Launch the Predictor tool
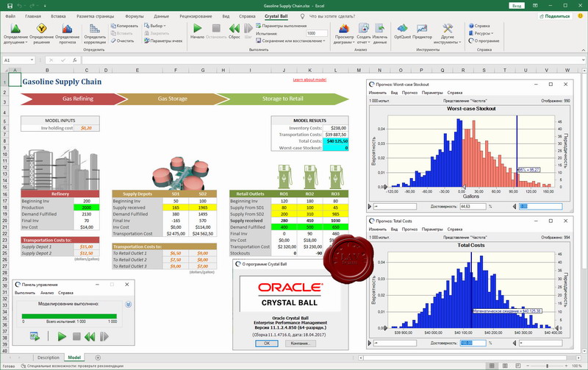This screenshot has width=588, height=370. (x=422, y=31)
